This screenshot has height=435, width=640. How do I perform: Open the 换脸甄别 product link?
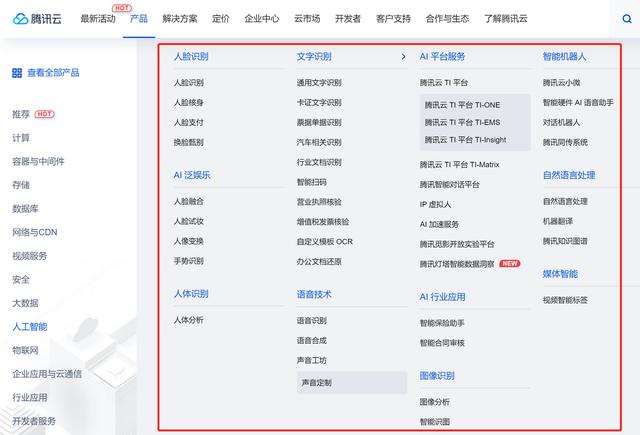pos(189,142)
